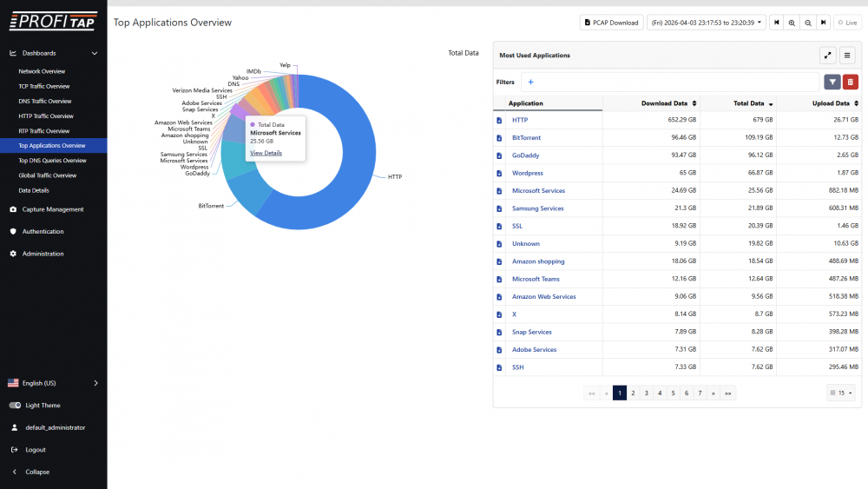Open TCP Traffic Overview dashboard
Image resolution: width=868 pixels, height=489 pixels.
tap(44, 86)
